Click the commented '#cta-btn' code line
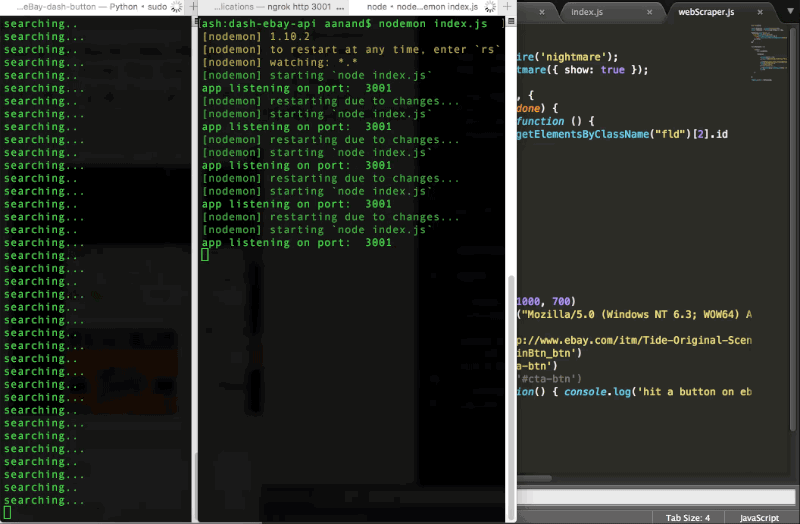 (x=549, y=379)
